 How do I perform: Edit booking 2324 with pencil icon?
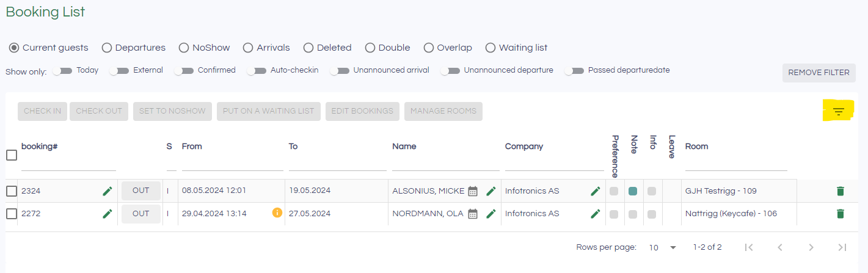click(x=108, y=191)
